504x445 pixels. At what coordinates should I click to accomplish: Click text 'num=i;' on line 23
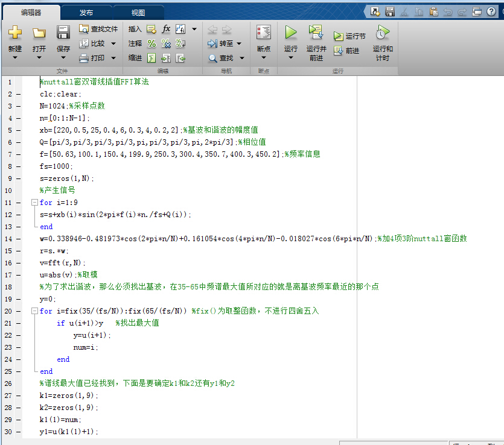click(86, 347)
